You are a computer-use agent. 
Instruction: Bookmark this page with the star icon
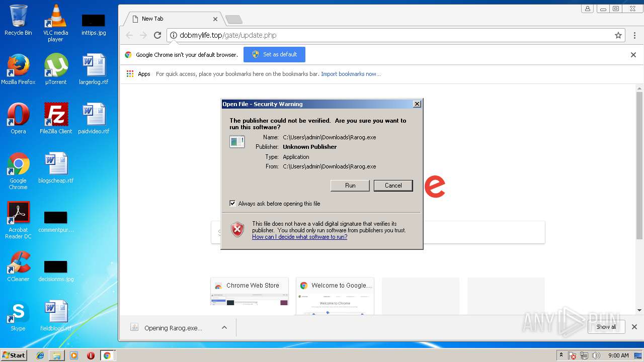(618, 35)
